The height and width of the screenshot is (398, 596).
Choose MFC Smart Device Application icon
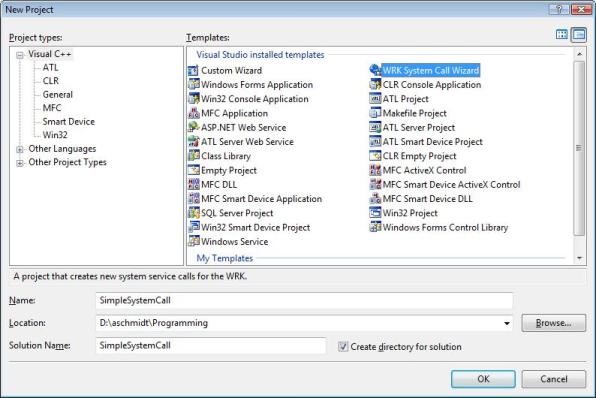pos(193,198)
